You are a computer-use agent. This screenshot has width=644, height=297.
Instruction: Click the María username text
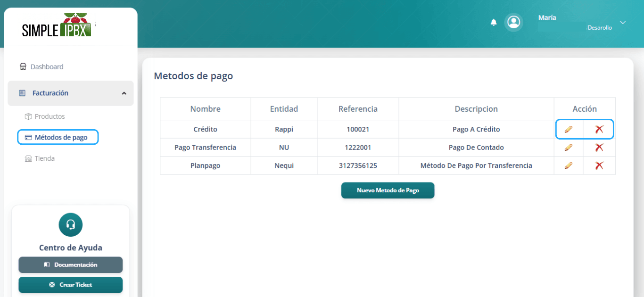click(547, 17)
